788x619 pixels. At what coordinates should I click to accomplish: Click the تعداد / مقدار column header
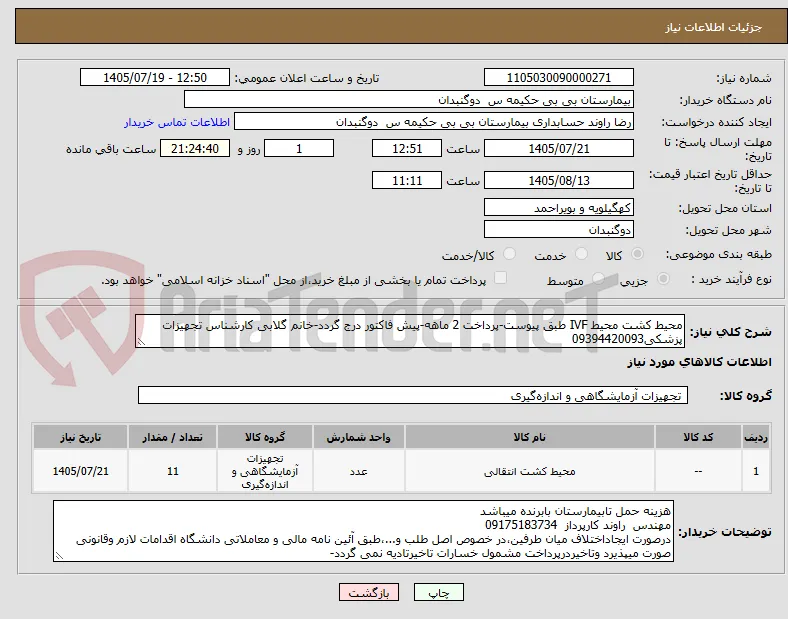pyautogui.click(x=172, y=437)
